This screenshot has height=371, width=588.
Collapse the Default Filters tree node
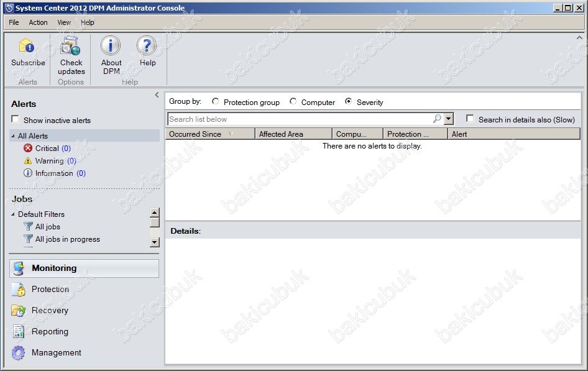point(13,214)
